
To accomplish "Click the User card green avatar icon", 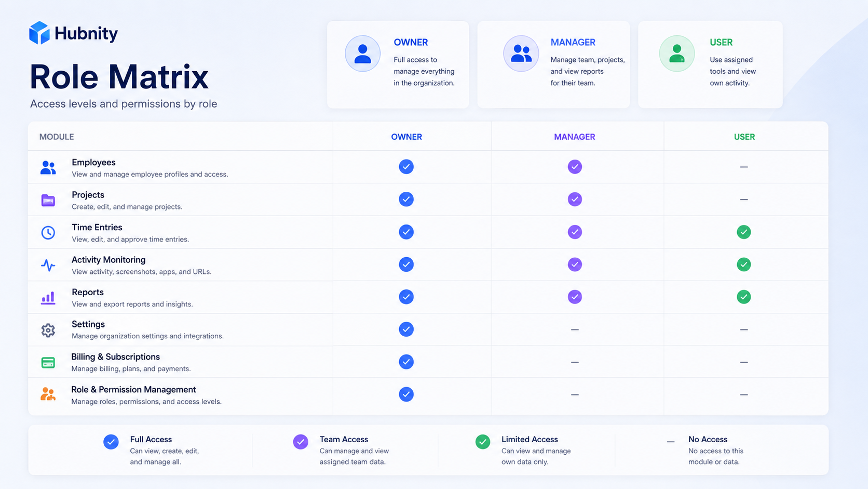I will tap(677, 54).
